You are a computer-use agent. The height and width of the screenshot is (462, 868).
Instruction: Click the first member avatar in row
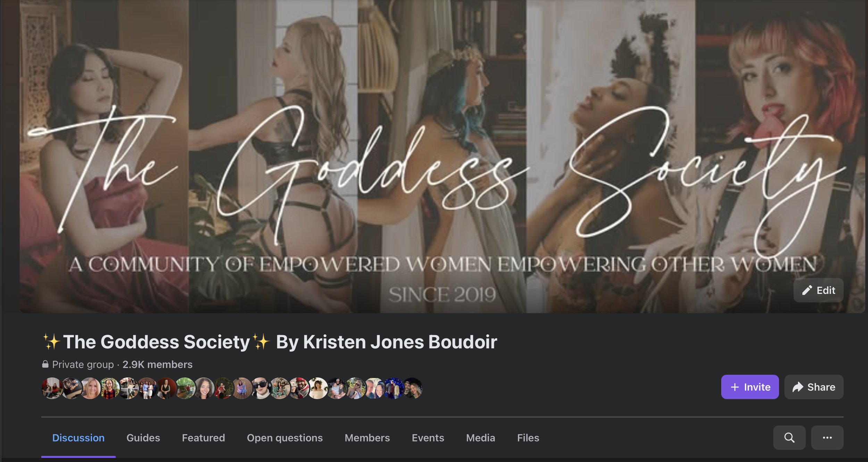[x=52, y=388]
